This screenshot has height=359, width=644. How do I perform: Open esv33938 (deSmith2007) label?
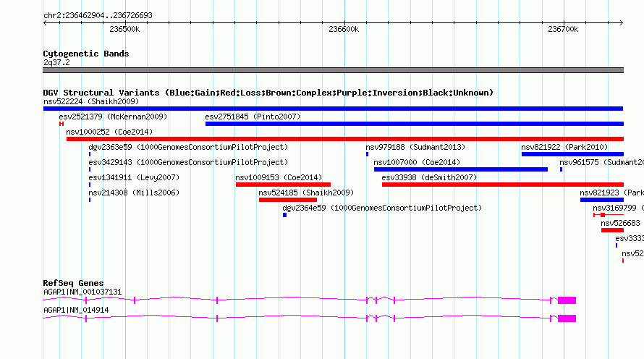click(x=429, y=177)
